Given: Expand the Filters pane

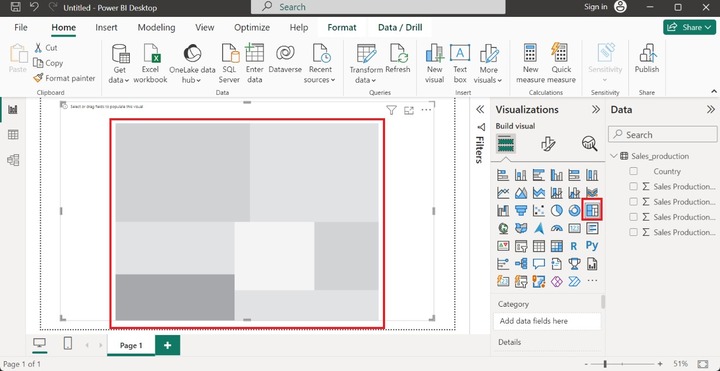Looking at the screenshot, I should point(480,109).
